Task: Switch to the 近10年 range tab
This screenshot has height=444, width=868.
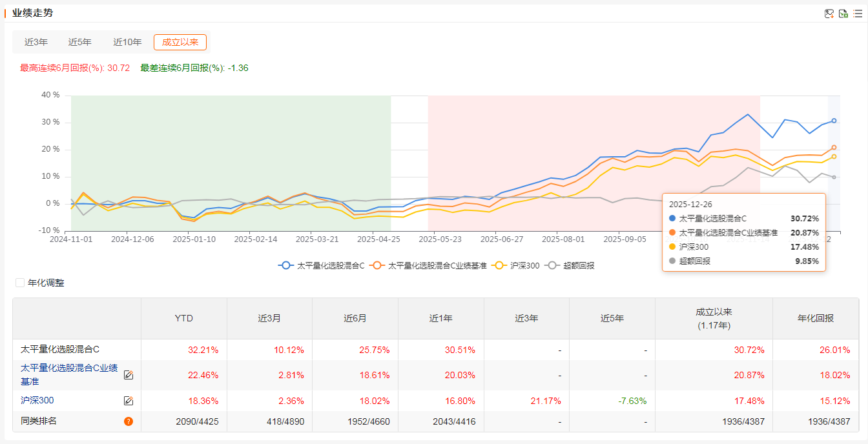Action: [x=127, y=42]
